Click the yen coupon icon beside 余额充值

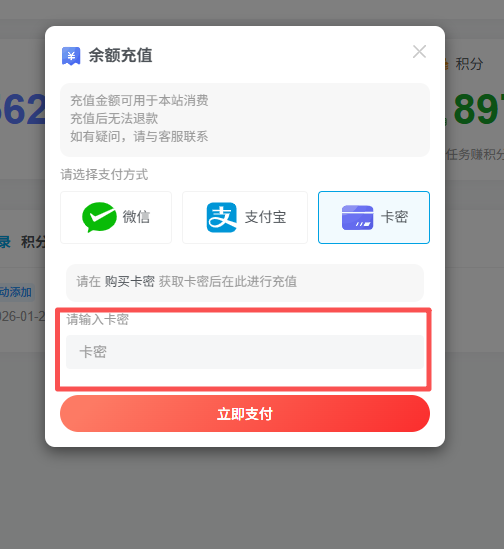click(x=71, y=56)
